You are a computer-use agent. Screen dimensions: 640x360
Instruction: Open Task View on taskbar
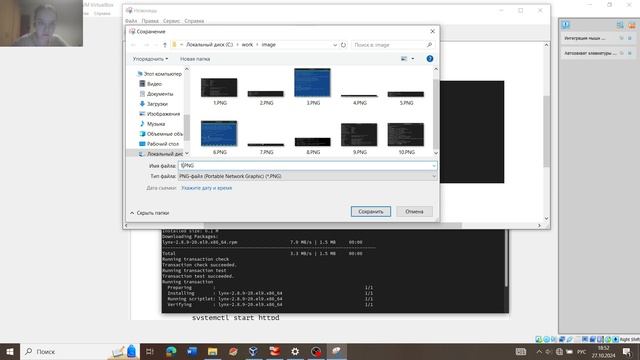coord(150,351)
